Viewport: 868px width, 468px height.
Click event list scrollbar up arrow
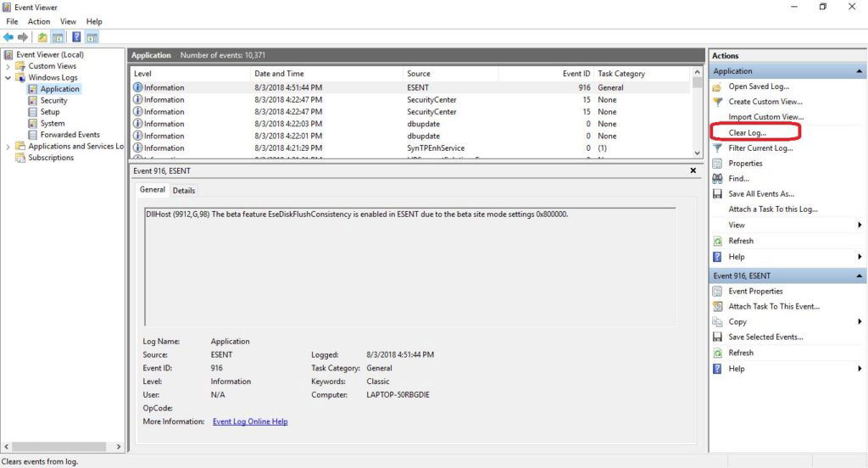697,72
